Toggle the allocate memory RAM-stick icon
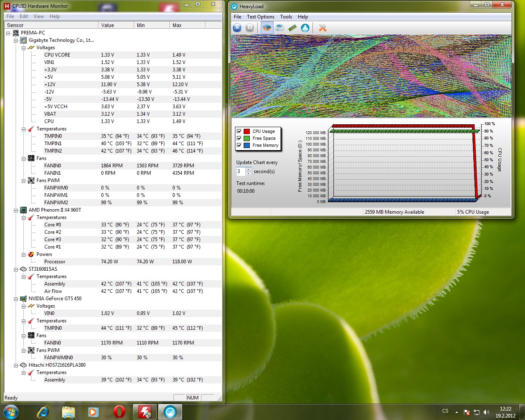The image size is (525, 420). tap(292, 27)
